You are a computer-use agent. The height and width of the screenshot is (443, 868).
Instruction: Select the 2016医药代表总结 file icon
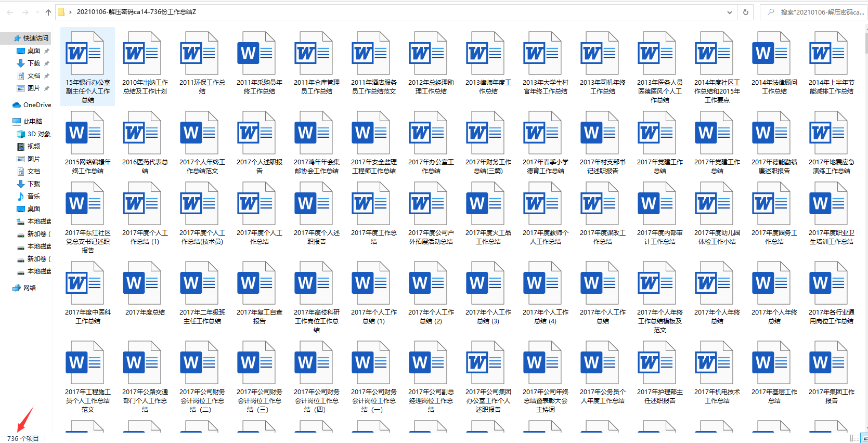tap(141, 133)
